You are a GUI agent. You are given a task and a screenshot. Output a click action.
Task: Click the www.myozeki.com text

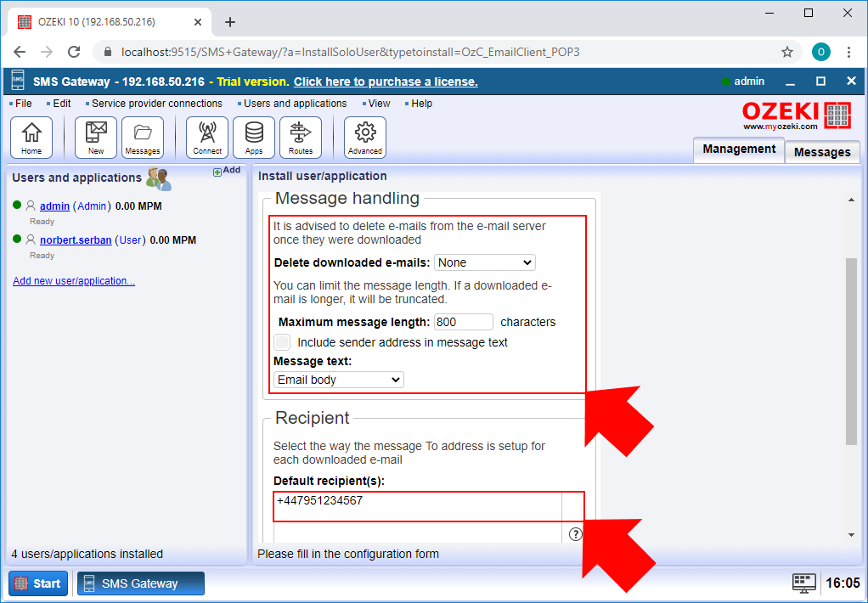[x=780, y=127]
